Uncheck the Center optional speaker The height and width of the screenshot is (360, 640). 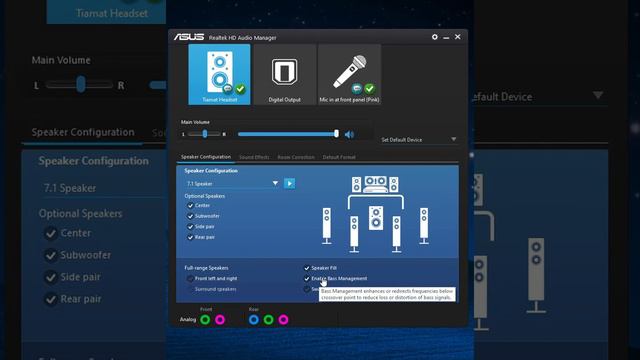pyautogui.click(x=190, y=206)
